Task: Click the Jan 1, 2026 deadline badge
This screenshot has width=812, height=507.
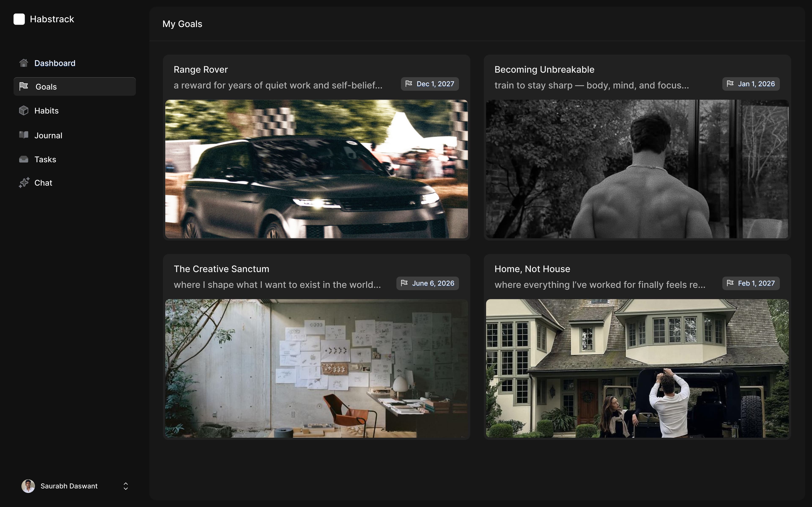Action: tap(751, 84)
